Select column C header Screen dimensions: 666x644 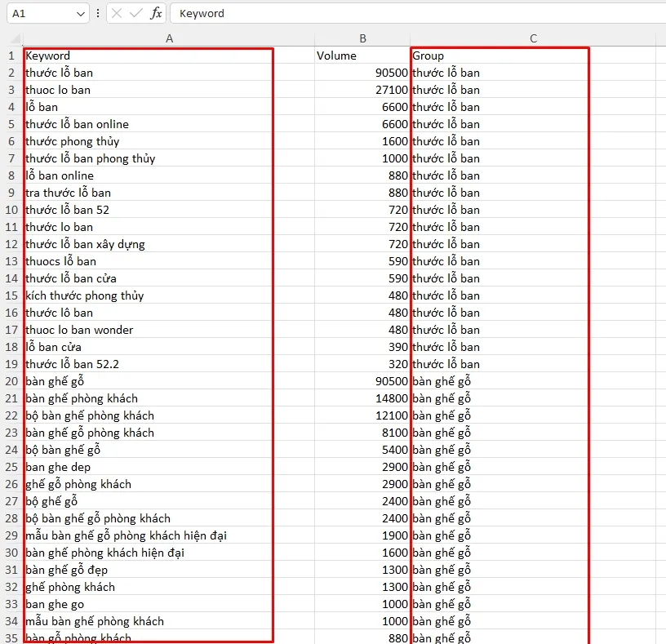click(x=533, y=38)
